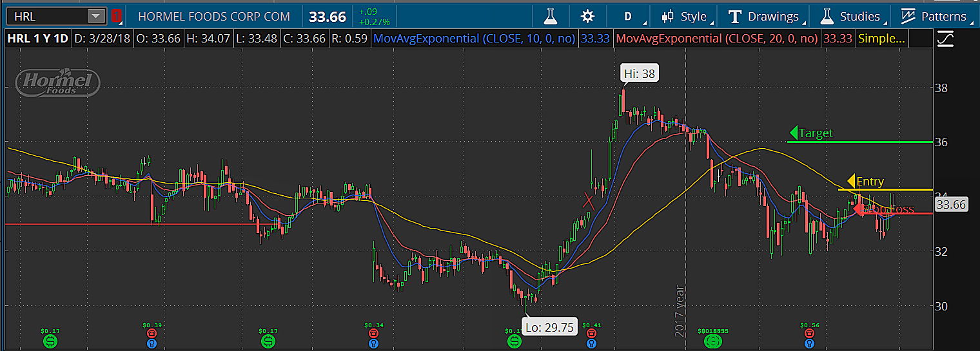Click the HRL 1 Y 1D chart label

coord(38,39)
